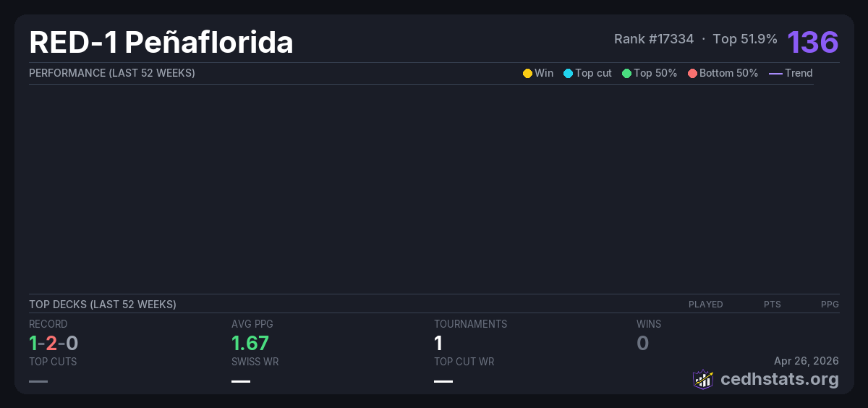This screenshot has width=868, height=408.
Task: Click the Performance (Last 52 Weeks) heading
Action: point(112,73)
